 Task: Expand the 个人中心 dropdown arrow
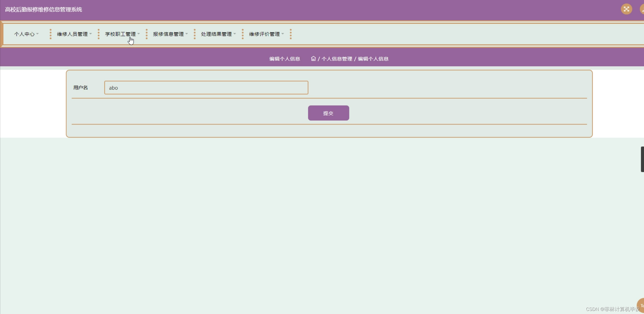click(38, 34)
